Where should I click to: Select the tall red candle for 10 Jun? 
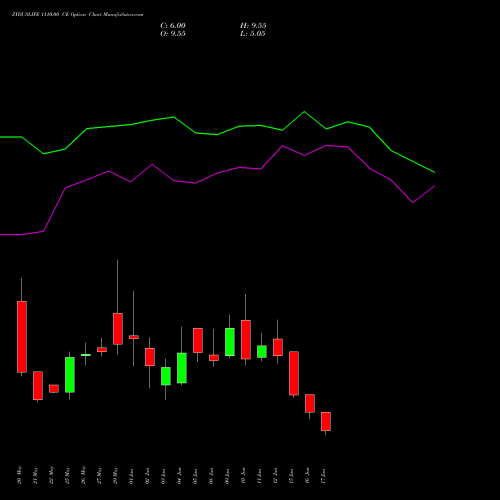click(x=246, y=340)
